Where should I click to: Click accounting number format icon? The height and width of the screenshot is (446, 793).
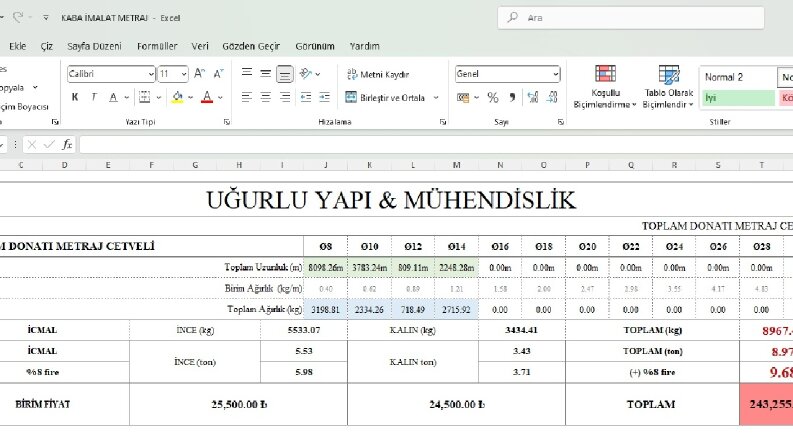coord(463,97)
